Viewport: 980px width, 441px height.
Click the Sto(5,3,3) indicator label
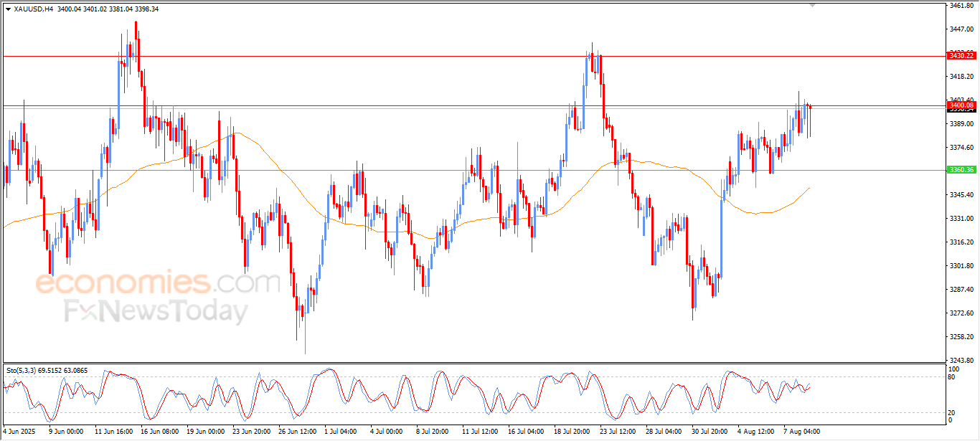pyautogui.click(x=20, y=370)
